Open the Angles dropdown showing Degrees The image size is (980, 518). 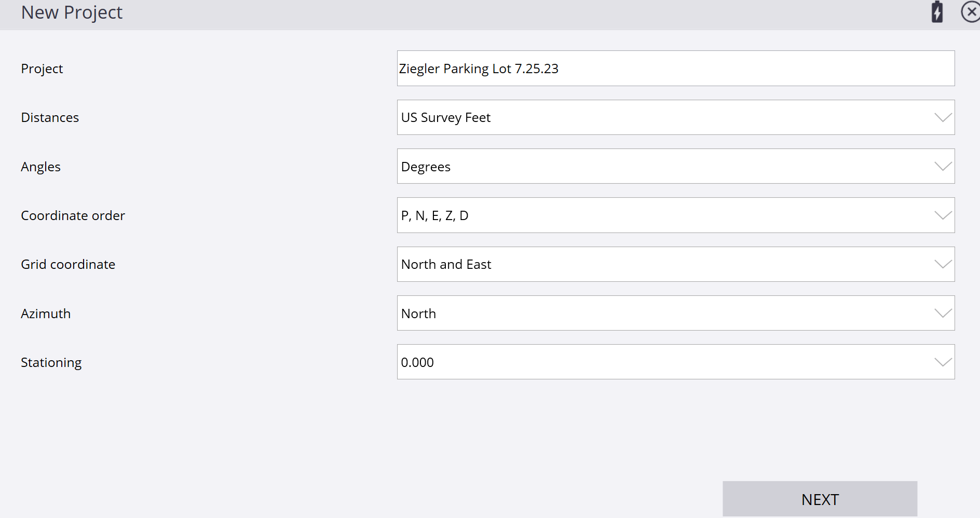676,166
